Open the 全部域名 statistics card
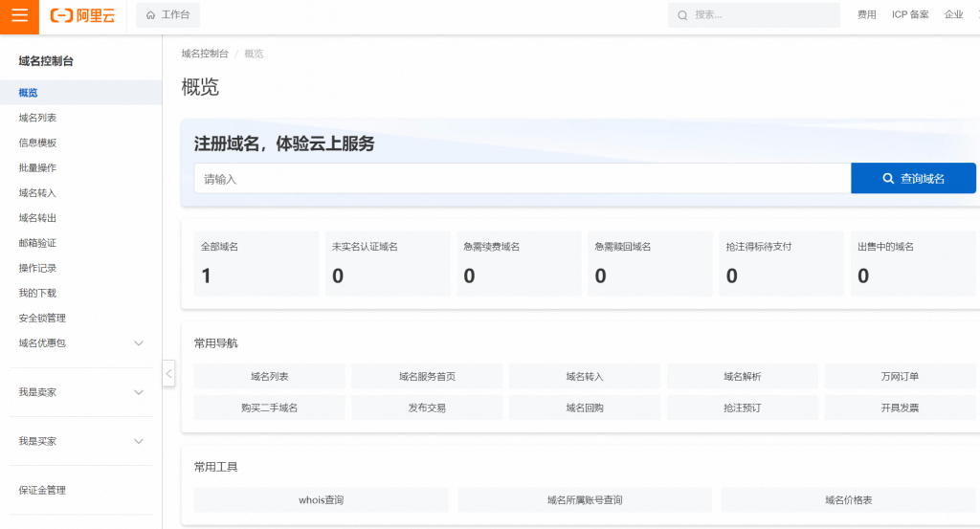 (x=256, y=263)
